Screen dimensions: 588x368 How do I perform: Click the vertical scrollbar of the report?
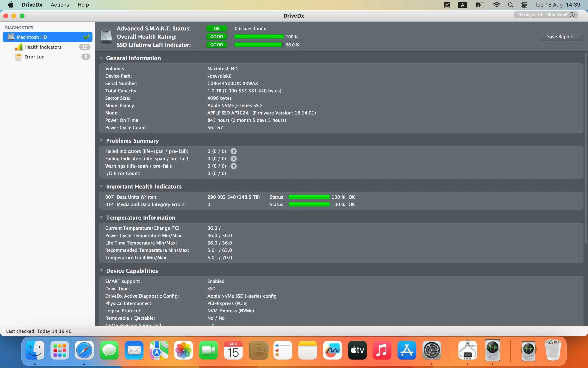point(586,148)
